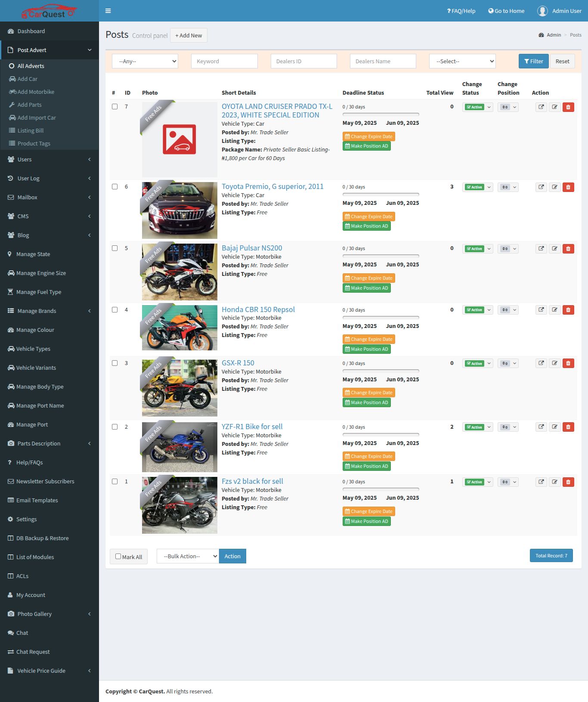Open Active status dropdown for GSX-R 150

(477, 363)
